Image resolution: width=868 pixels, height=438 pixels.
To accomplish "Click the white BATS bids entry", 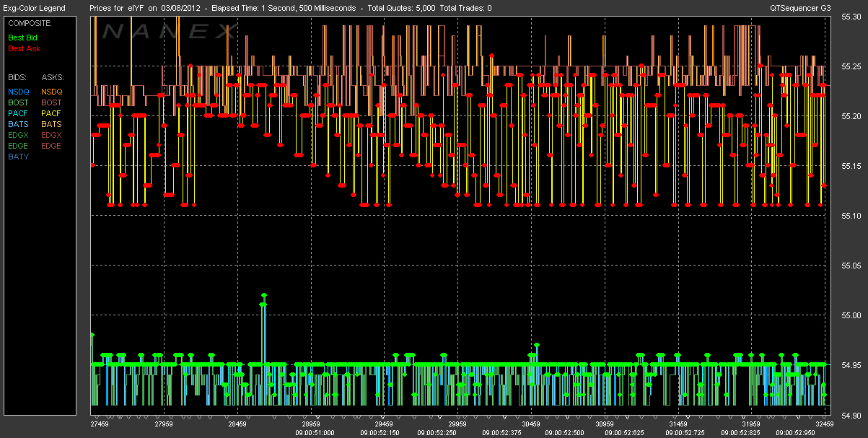I will 18,124.
